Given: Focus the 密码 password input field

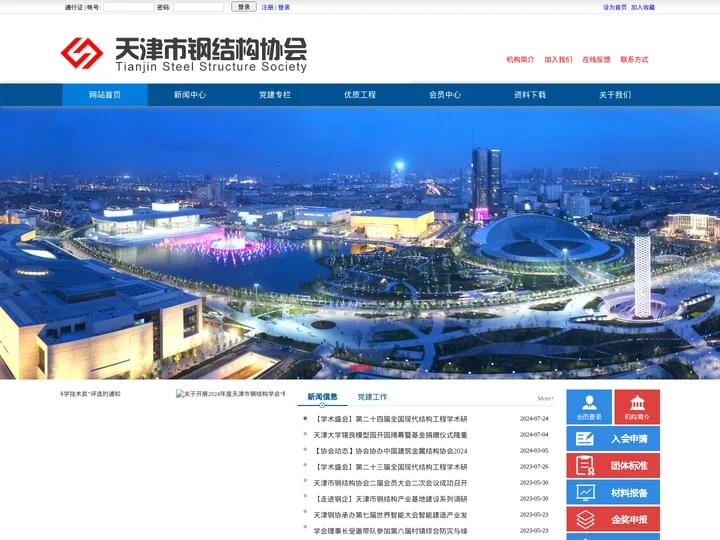Looking at the screenshot, I should click(198, 7).
